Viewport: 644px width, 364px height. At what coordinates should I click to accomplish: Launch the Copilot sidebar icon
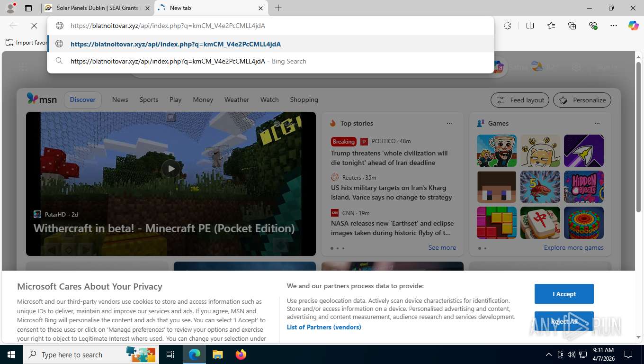(633, 26)
